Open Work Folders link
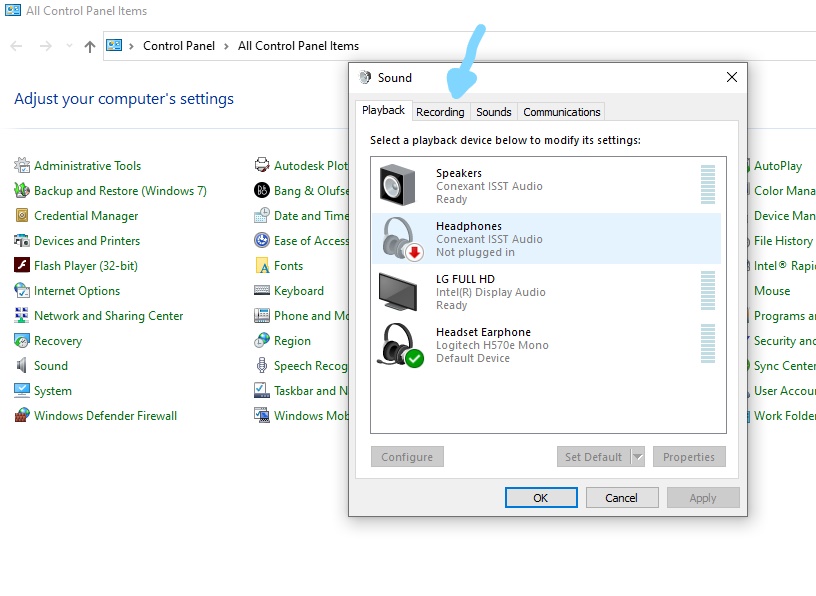Screen dimensions: 816x596 [784, 415]
